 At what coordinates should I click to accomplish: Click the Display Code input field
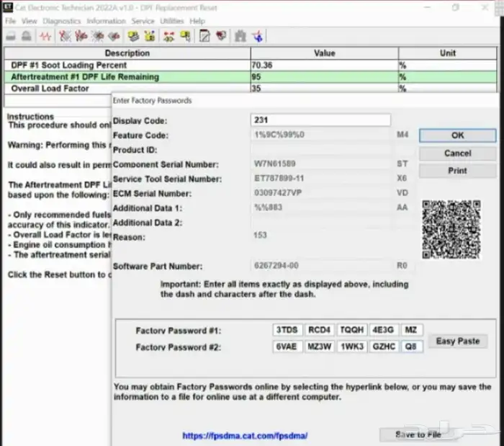320,120
